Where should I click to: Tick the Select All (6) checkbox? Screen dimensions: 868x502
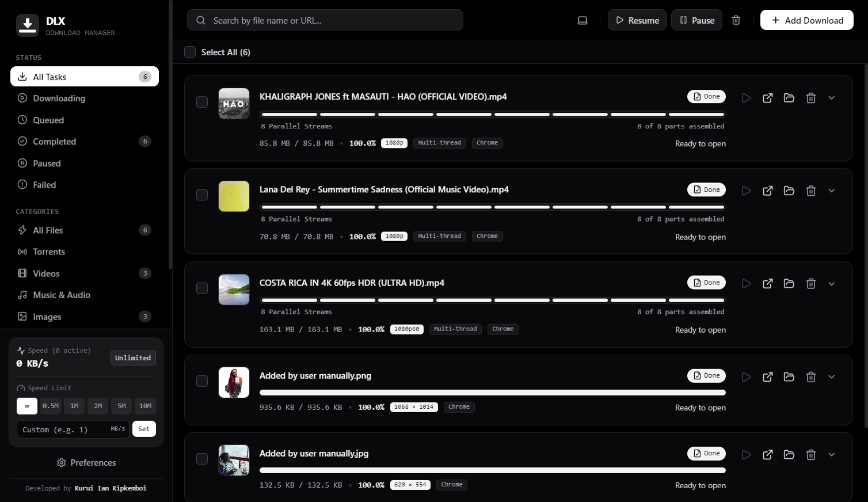(190, 52)
